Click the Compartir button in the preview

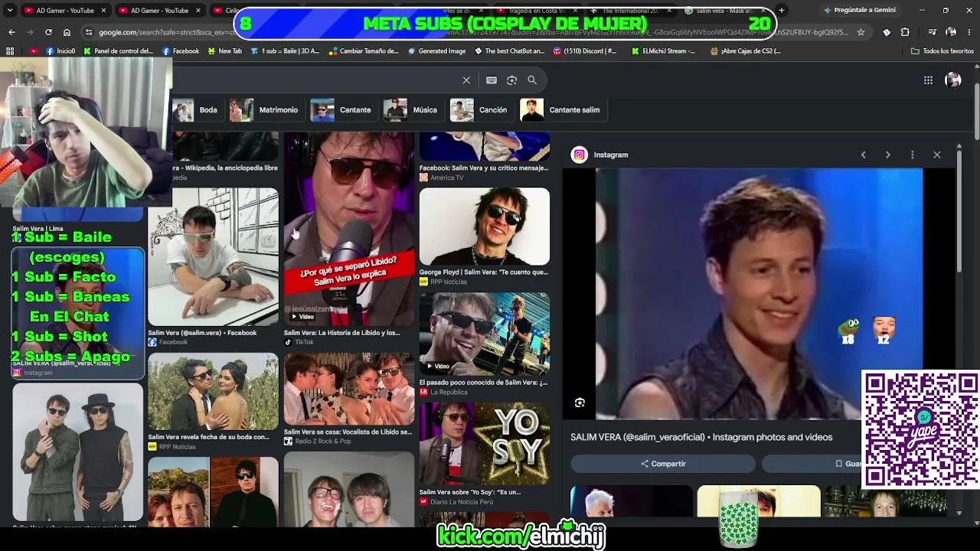pyautogui.click(x=663, y=464)
